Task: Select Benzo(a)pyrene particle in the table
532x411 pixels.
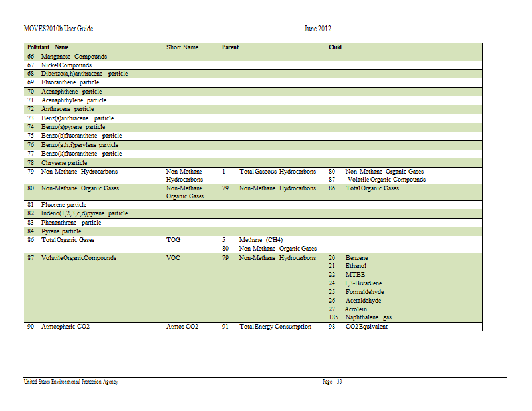Action: coord(73,127)
